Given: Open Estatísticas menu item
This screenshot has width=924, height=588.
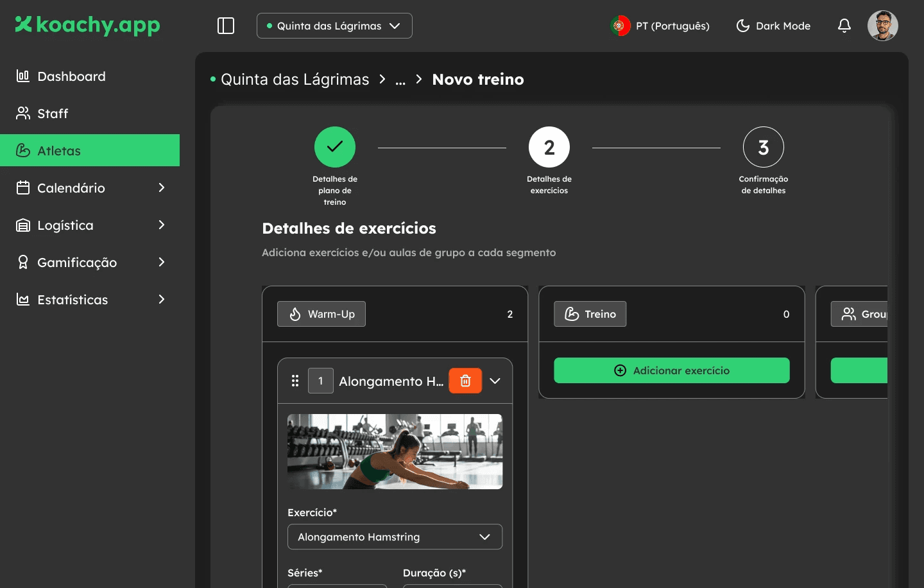Looking at the screenshot, I should coord(90,299).
